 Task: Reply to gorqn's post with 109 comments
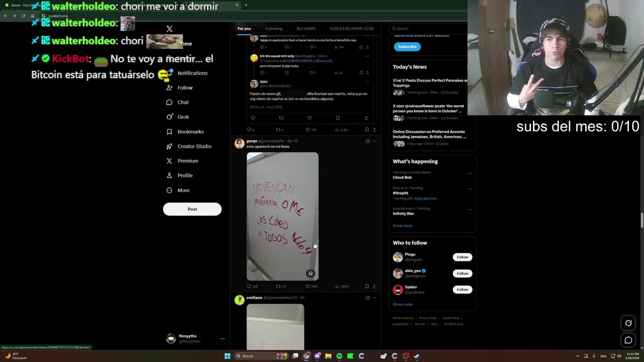pos(252,287)
